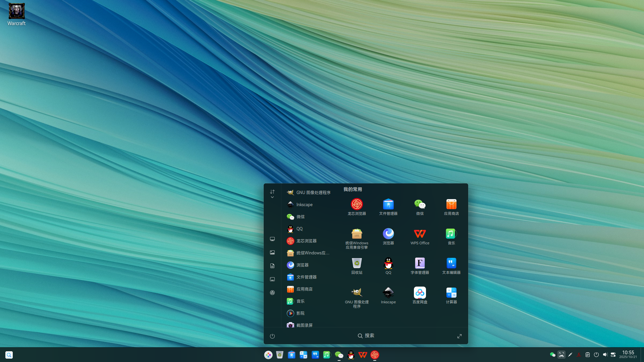Open the settings gear in launcher sidebar
644x362 pixels.
pos(272,293)
